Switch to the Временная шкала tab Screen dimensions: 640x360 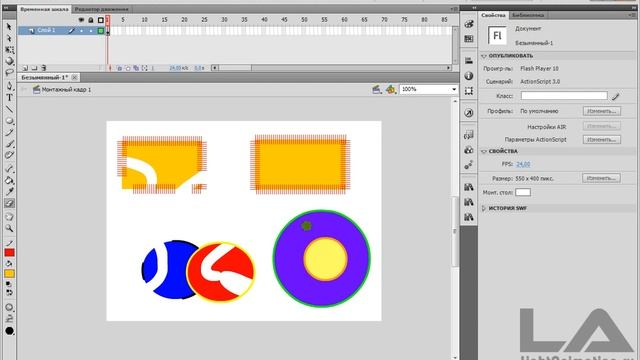[x=44, y=9]
